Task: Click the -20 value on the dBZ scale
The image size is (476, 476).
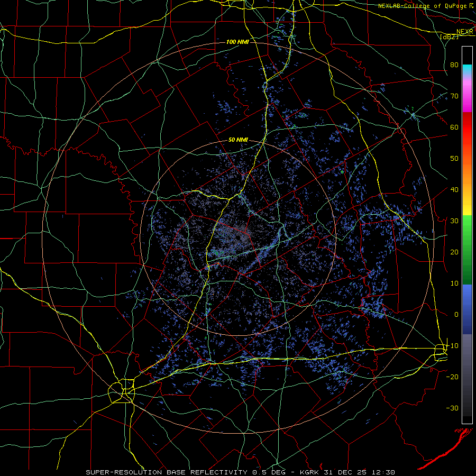Action: (452, 377)
